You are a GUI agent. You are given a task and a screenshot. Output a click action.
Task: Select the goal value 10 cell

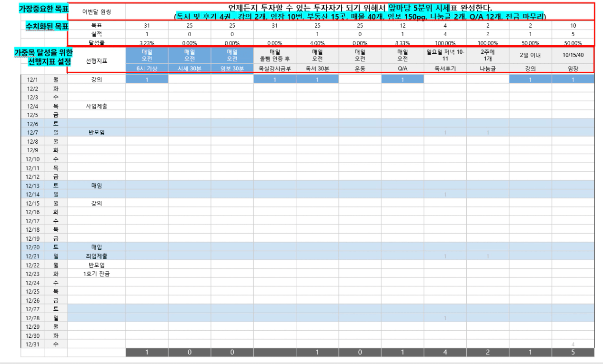tap(573, 25)
